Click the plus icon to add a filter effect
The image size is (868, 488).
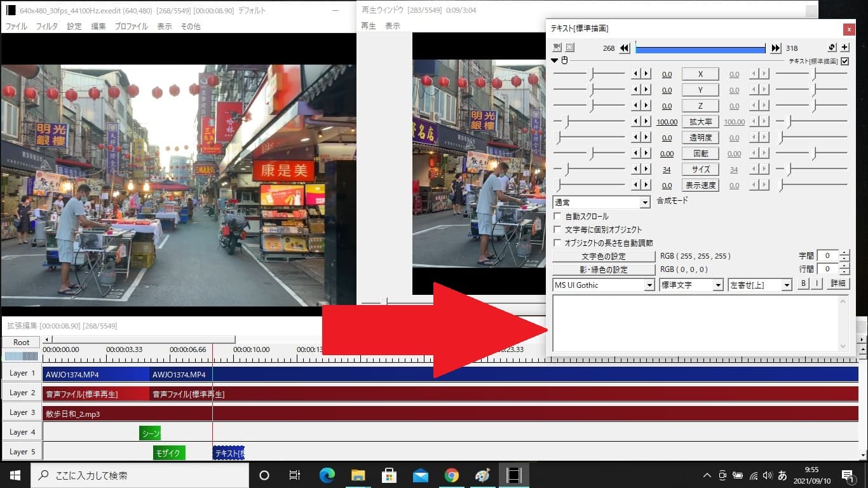(x=844, y=48)
